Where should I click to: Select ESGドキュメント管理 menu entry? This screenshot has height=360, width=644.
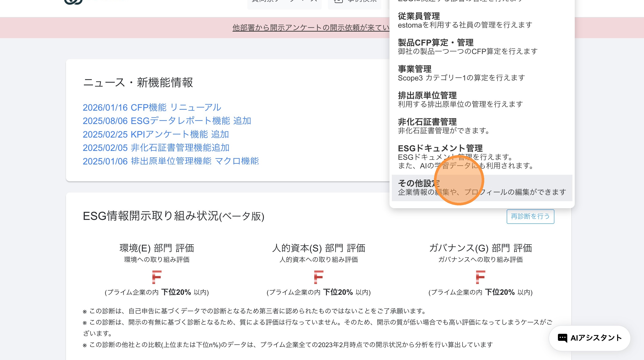point(482,157)
